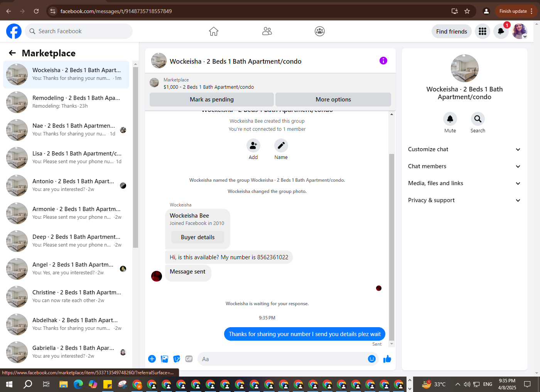Reload the page in browser toolbar
Viewport: 540px width, 392px height.
coord(36,11)
